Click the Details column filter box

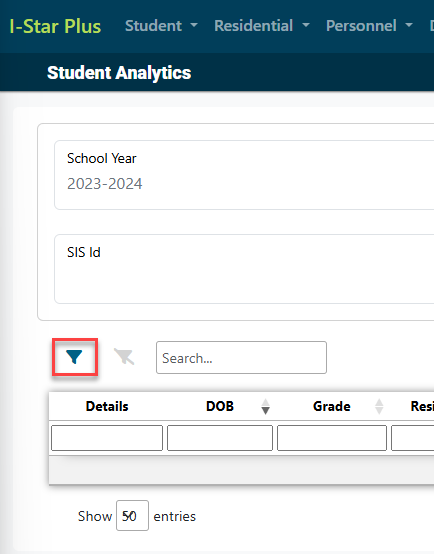tap(107, 438)
